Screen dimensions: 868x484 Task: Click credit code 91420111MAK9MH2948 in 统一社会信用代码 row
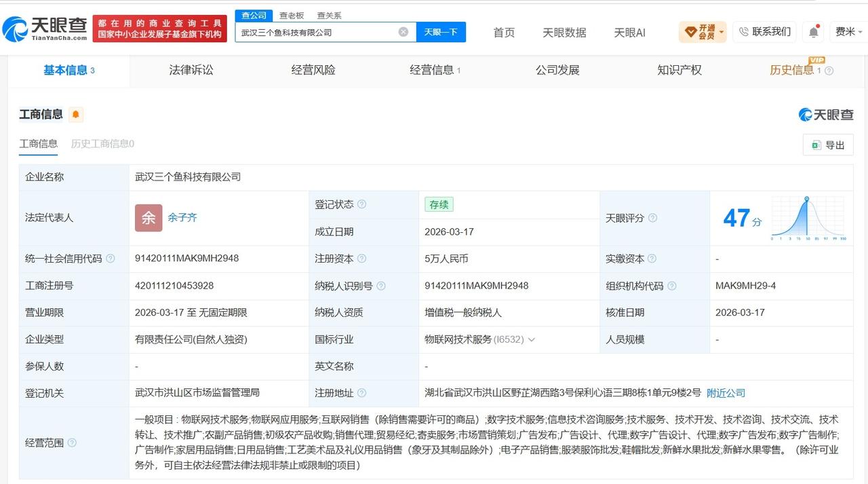click(187, 259)
